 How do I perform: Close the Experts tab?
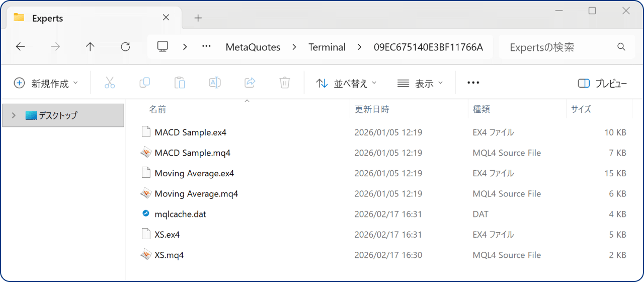click(x=166, y=18)
